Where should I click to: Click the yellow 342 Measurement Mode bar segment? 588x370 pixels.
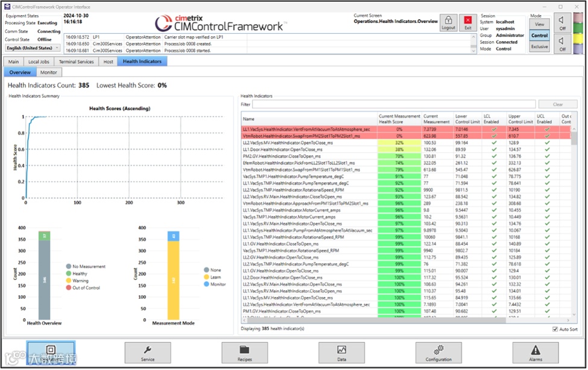(x=173, y=280)
